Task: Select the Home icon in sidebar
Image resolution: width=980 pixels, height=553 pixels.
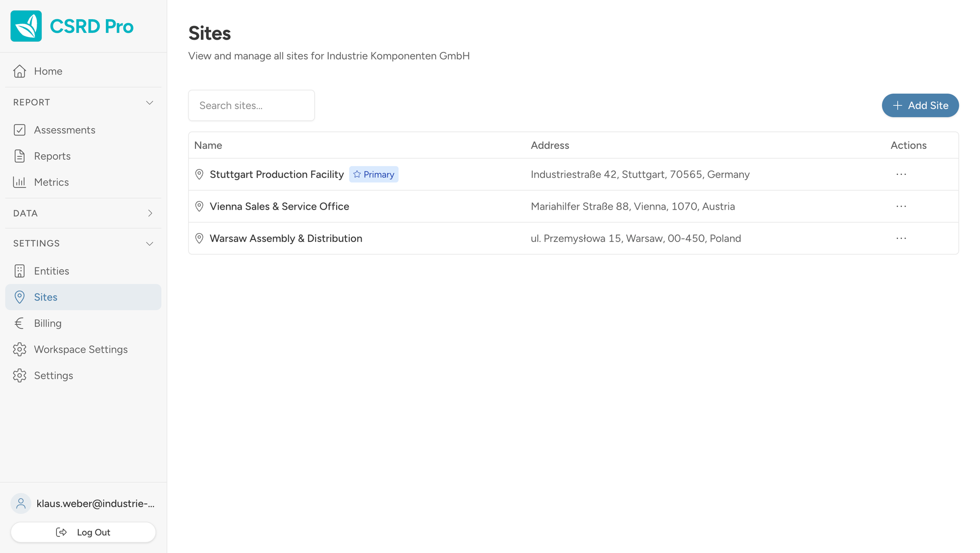Action: 19,71
